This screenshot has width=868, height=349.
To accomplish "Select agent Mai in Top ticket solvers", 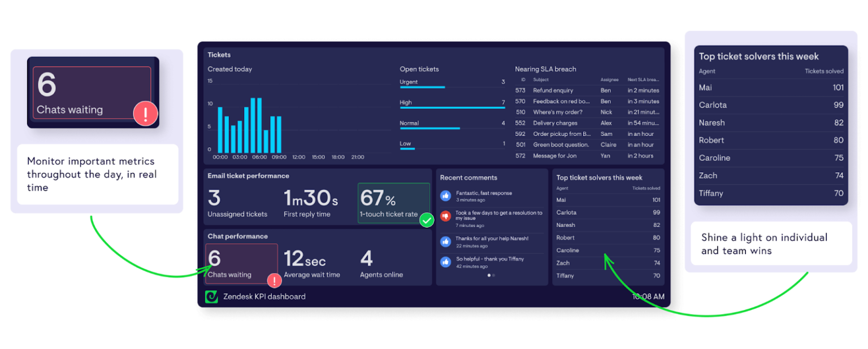I will pyautogui.click(x=561, y=199).
